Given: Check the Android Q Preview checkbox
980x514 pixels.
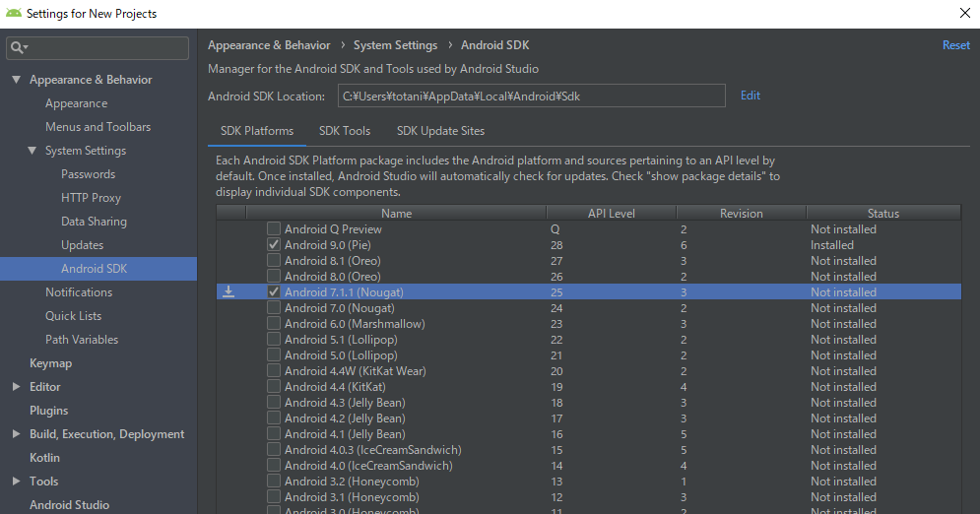Looking at the screenshot, I should click(x=273, y=228).
